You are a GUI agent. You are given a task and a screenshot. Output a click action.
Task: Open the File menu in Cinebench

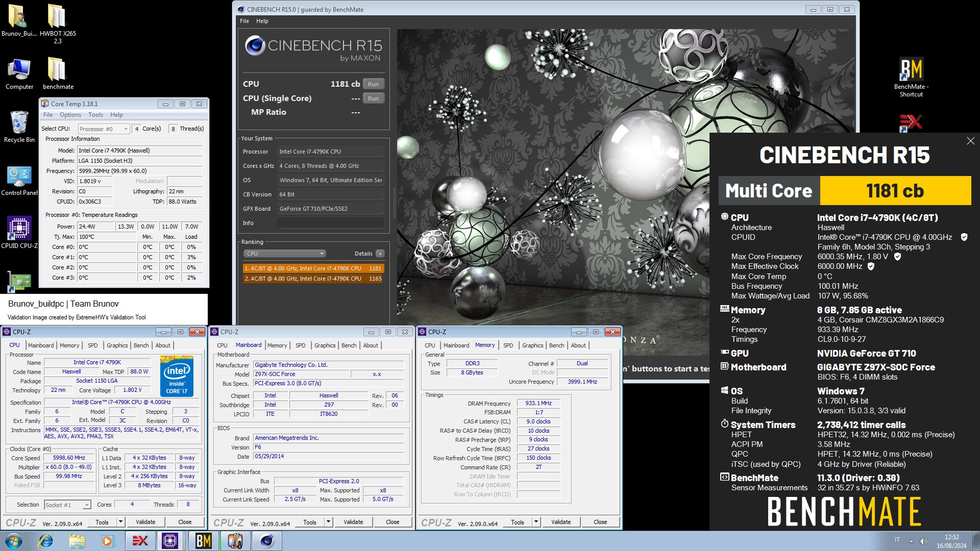pyautogui.click(x=244, y=21)
